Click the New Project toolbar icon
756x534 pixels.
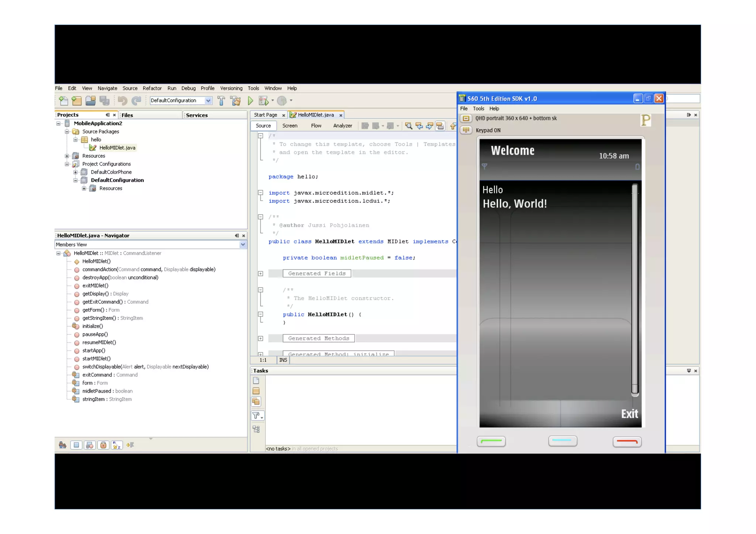tap(77, 100)
